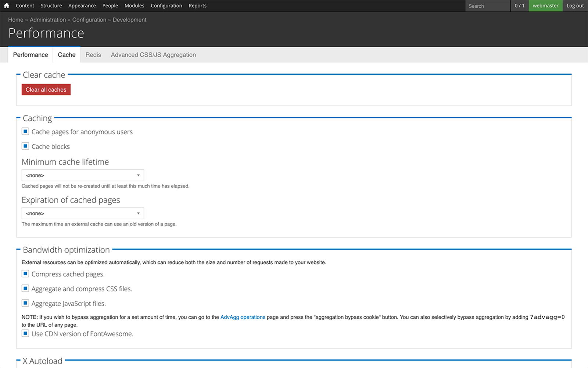Disable Compress cached pages option
Screen dimensions: 588x368
coord(25,274)
